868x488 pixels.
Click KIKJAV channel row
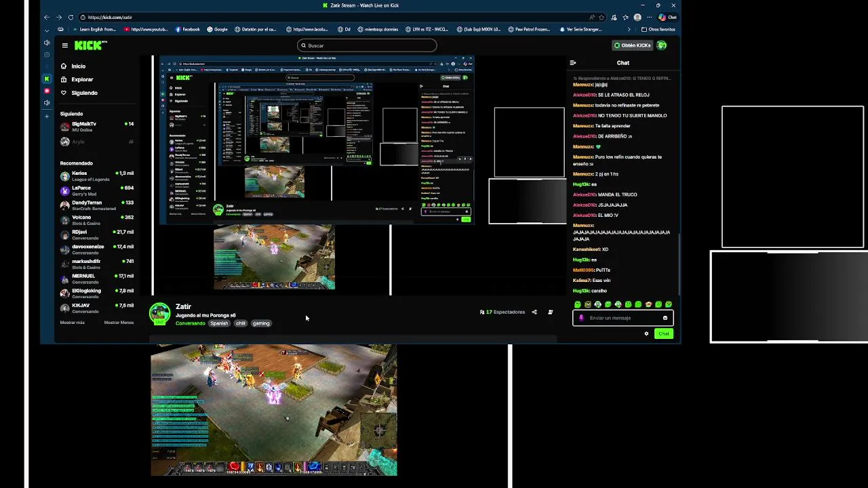(x=97, y=308)
